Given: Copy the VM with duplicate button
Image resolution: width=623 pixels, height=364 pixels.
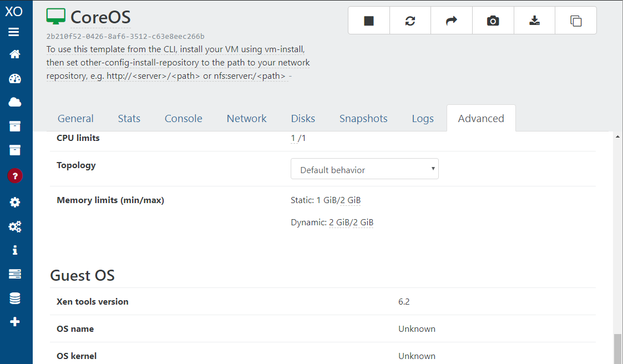Looking at the screenshot, I should 576,21.
